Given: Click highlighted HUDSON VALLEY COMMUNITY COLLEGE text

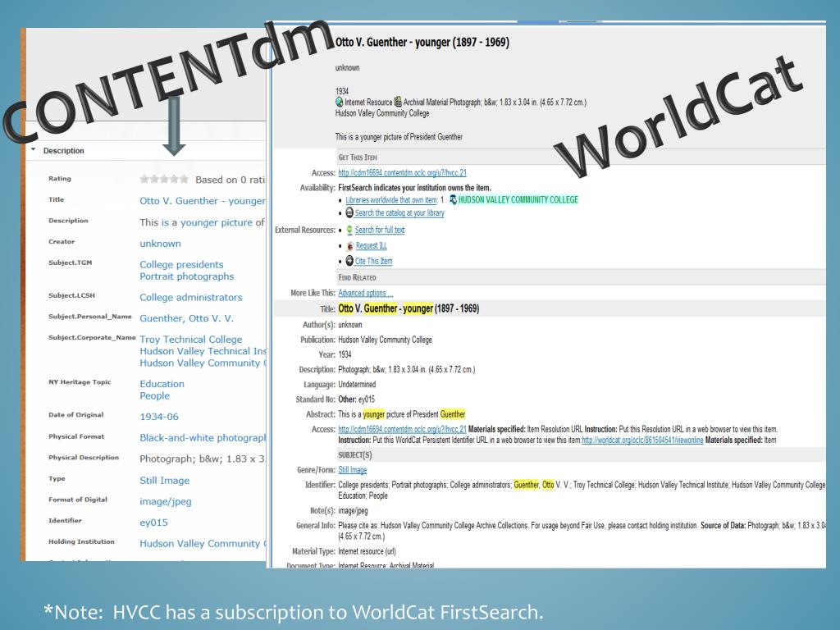Looking at the screenshot, I should pos(518,200).
